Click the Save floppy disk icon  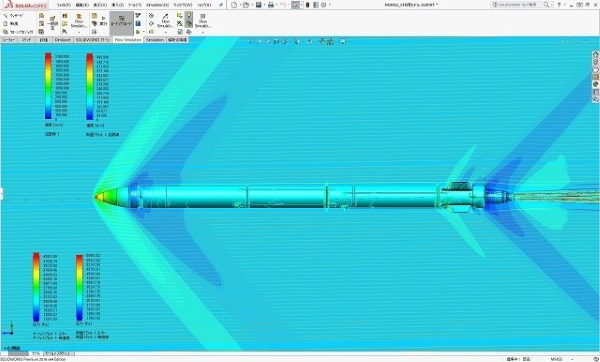[259, 5]
